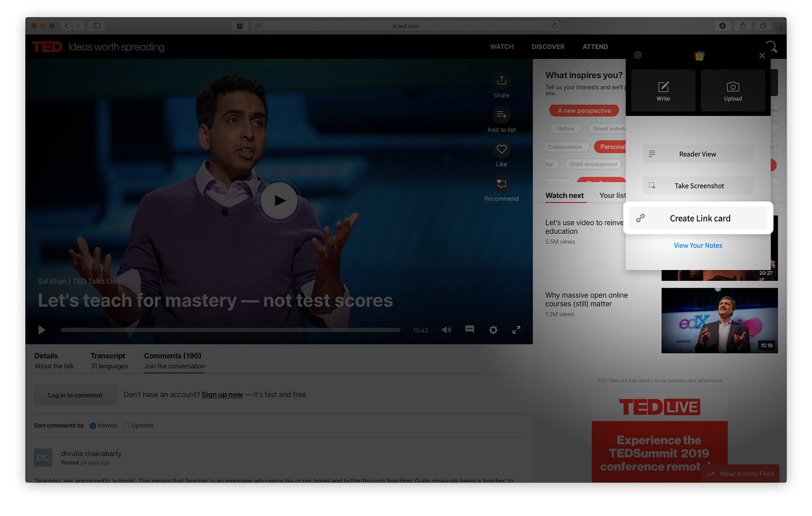Open the video player settings gear
812x516 pixels.
pyautogui.click(x=493, y=330)
